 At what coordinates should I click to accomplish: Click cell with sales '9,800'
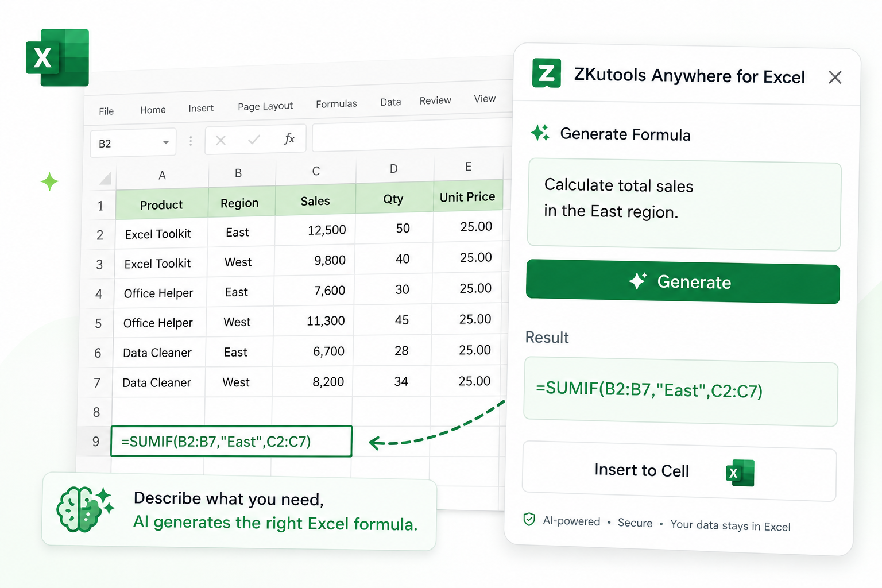(x=314, y=260)
